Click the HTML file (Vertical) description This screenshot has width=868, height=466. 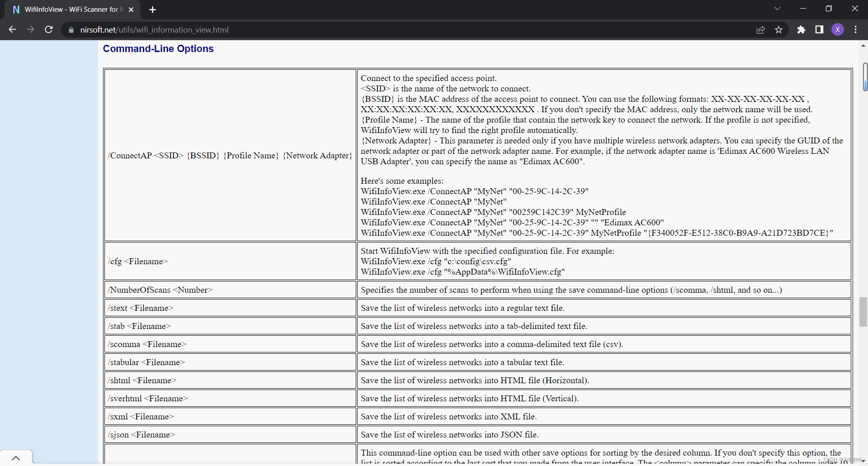tap(470, 398)
